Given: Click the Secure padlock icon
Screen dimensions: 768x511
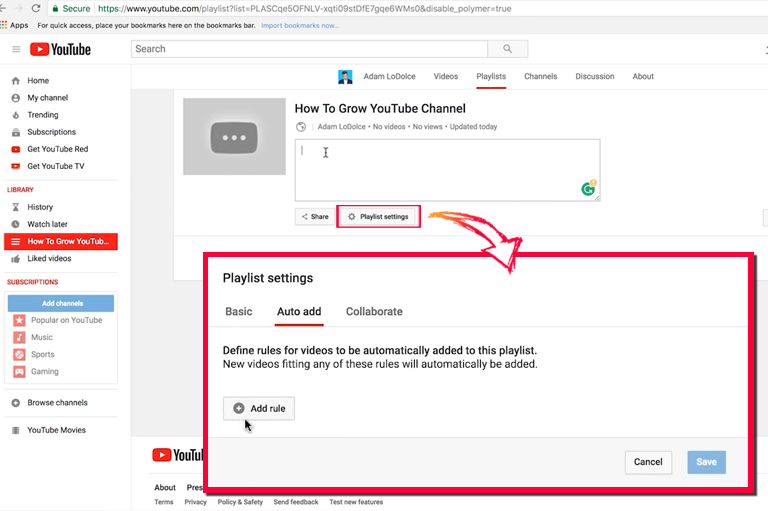Looking at the screenshot, I should point(55,8).
